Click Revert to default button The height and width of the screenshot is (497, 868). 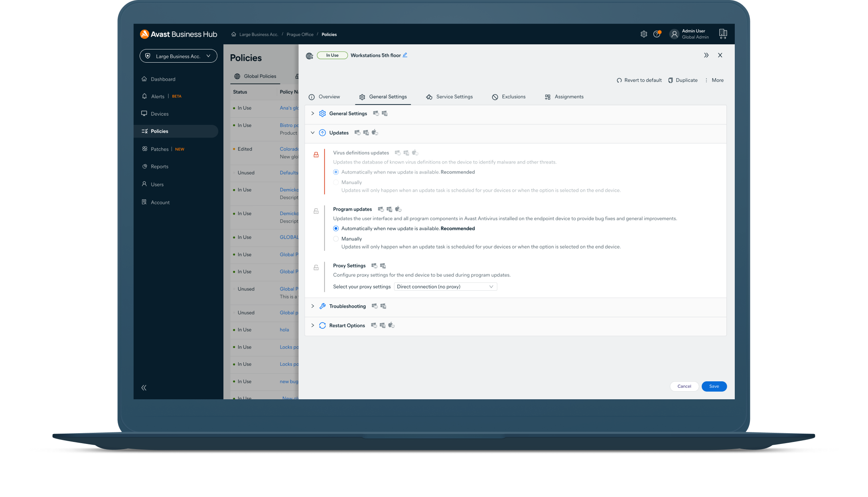[x=640, y=80]
